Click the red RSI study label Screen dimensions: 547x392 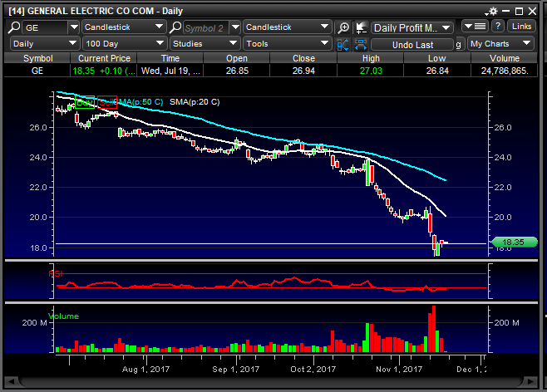pyautogui.click(x=56, y=273)
